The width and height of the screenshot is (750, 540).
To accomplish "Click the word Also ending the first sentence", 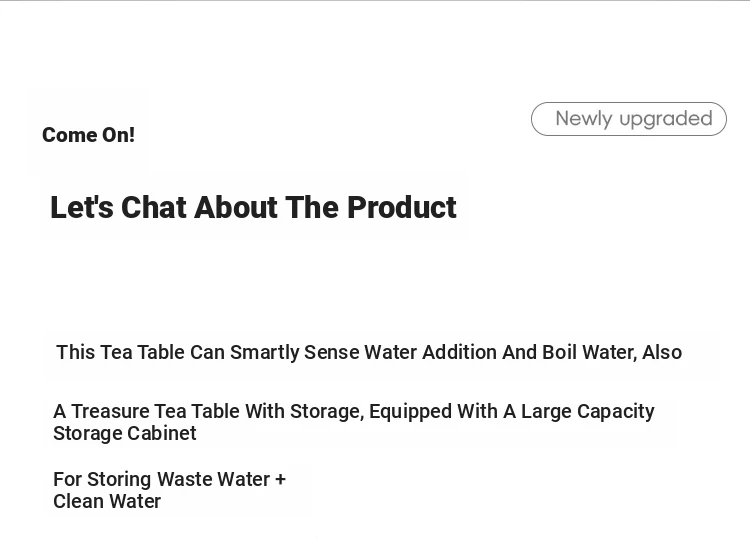I will click(662, 353).
